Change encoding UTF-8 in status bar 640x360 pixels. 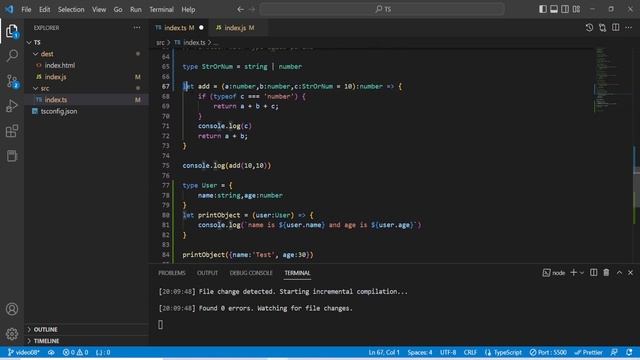point(448,352)
